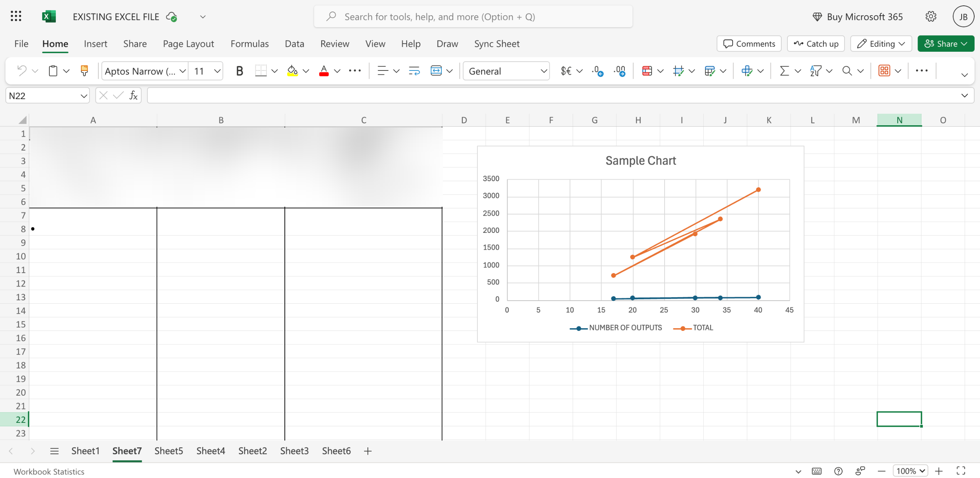
Task: Toggle the Editing mode button
Action: coord(881,44)
